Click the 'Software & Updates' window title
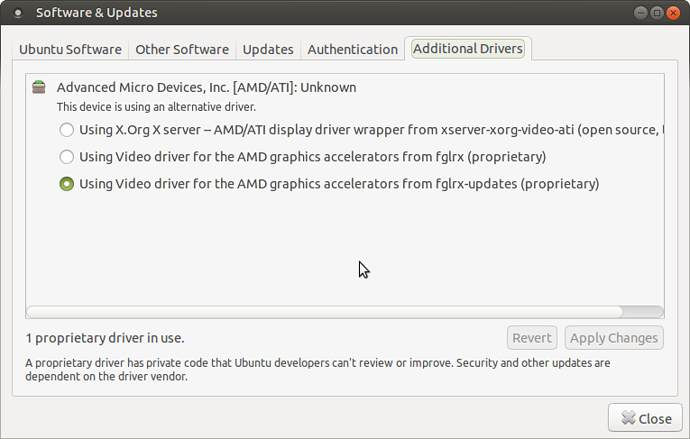This screenshot has height=439, width=690. click(x=97, y=13)
